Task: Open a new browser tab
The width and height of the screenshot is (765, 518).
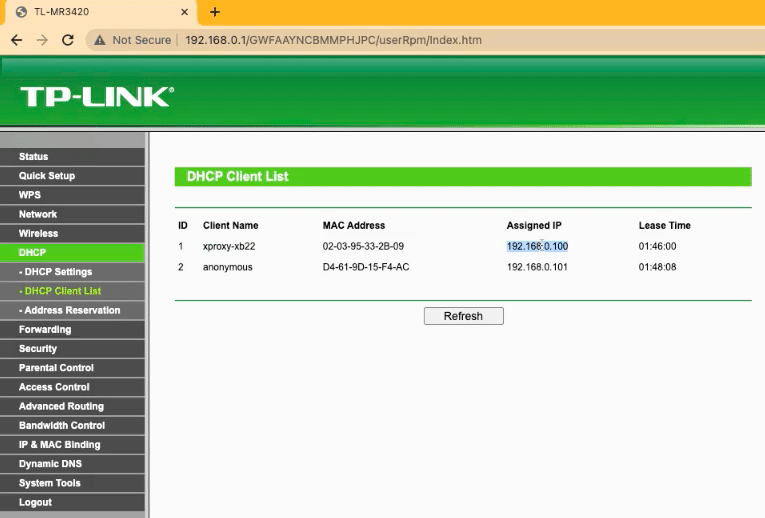Action: click(215, 12)
